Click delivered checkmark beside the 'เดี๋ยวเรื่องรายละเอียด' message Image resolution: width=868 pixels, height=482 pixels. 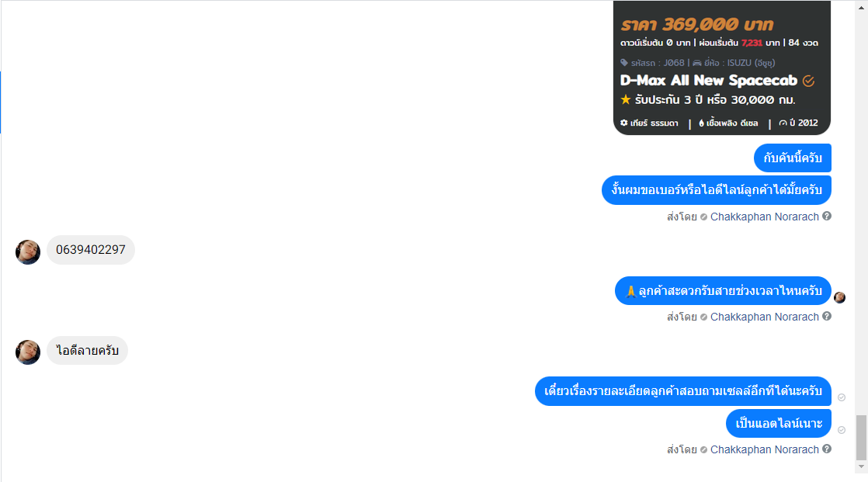click(842, 397)
